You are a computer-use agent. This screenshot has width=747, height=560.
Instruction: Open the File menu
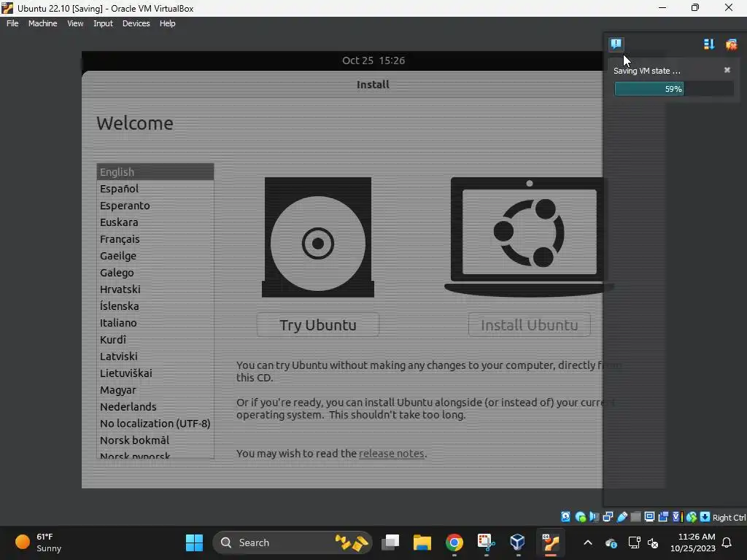(12, 23)
